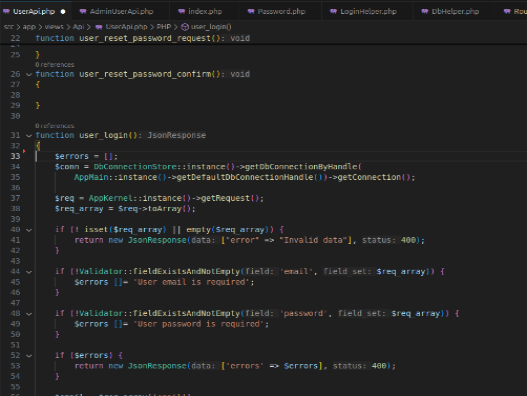Screen dimensions: 527x396
Task: Click the breakpoint marker beside line 33
Action: point(24,151)
